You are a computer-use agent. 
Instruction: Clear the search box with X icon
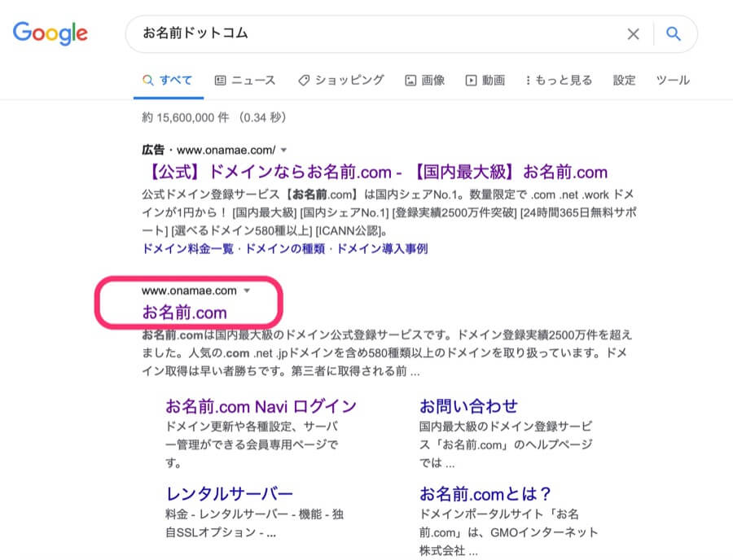[x=633, y=34]
